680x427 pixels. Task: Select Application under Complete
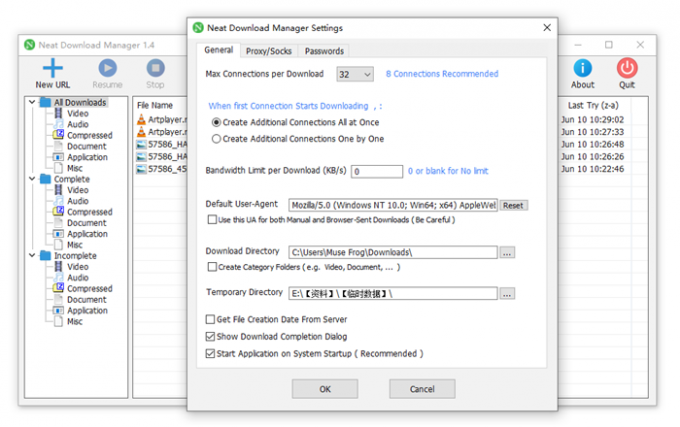coord(87,234)
